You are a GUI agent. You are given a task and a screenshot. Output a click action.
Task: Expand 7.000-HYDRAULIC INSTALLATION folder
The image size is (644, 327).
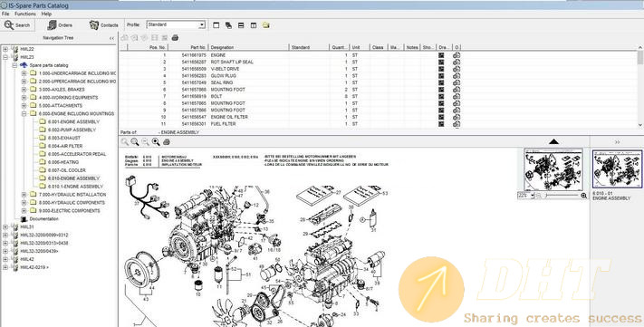tap(24, 195)
